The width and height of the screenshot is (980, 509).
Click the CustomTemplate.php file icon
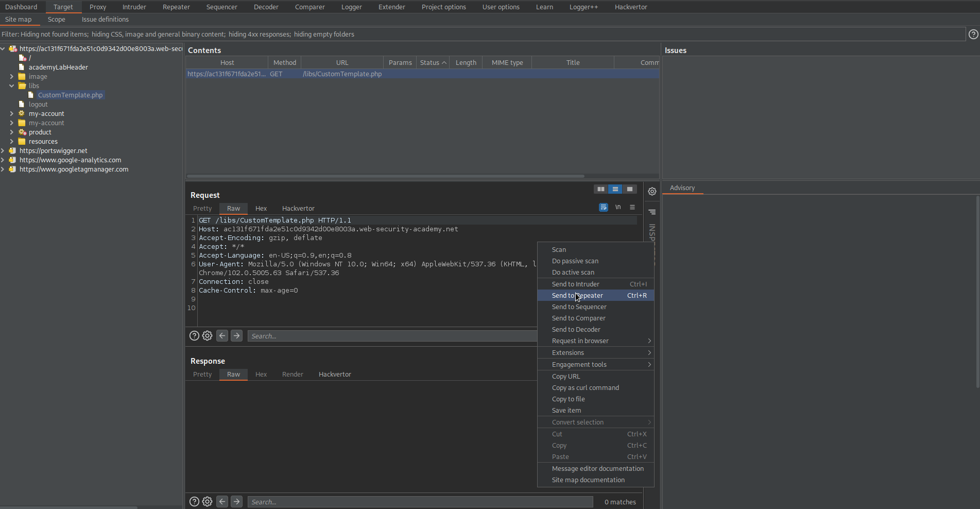pos(31,95)
